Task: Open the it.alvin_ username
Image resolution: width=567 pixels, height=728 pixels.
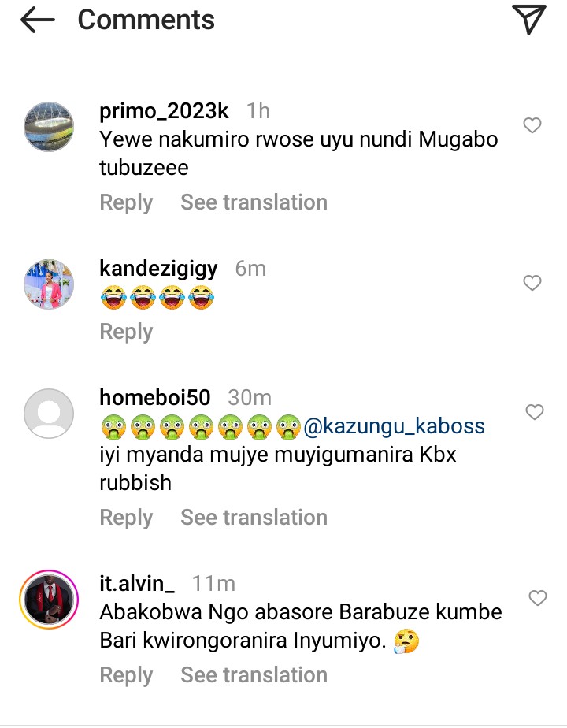Action: [x=137, y=584]
